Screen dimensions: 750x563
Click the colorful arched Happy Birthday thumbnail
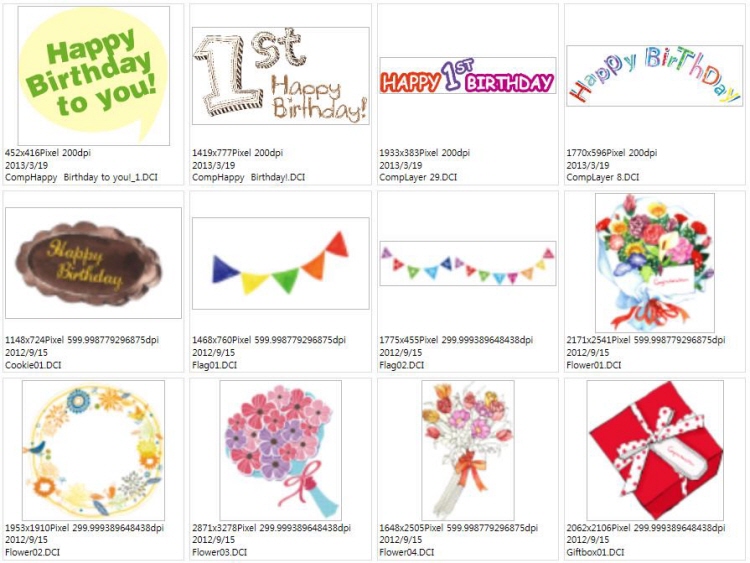pyautogui.click(x=655, y=76)
